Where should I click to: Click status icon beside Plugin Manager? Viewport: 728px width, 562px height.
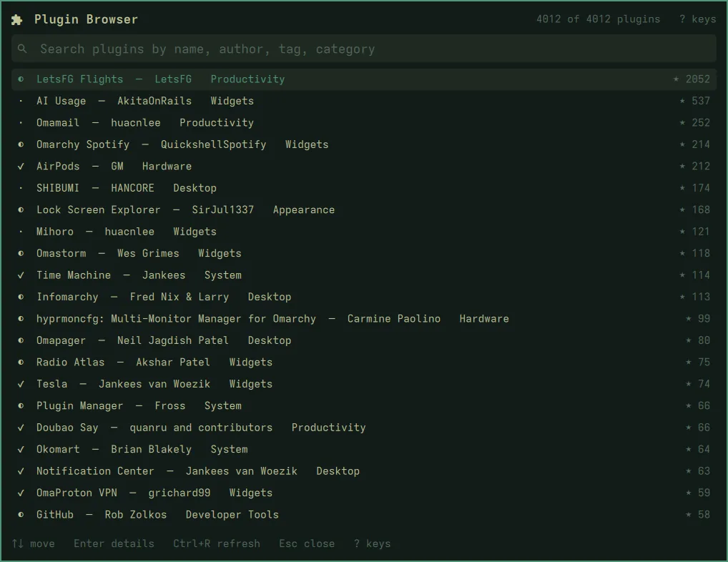21,406
